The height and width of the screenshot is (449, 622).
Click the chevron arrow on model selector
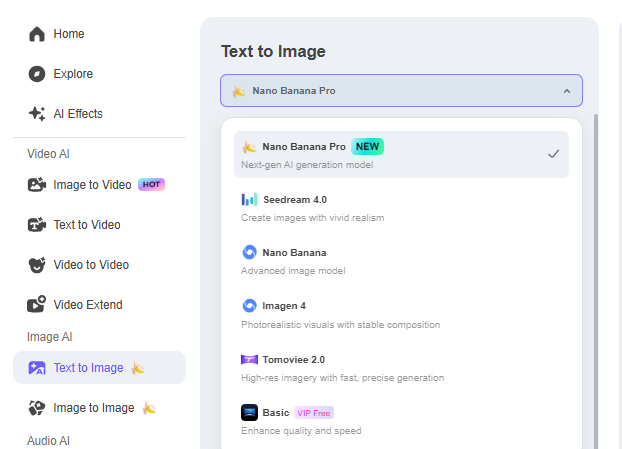(567, 91)
